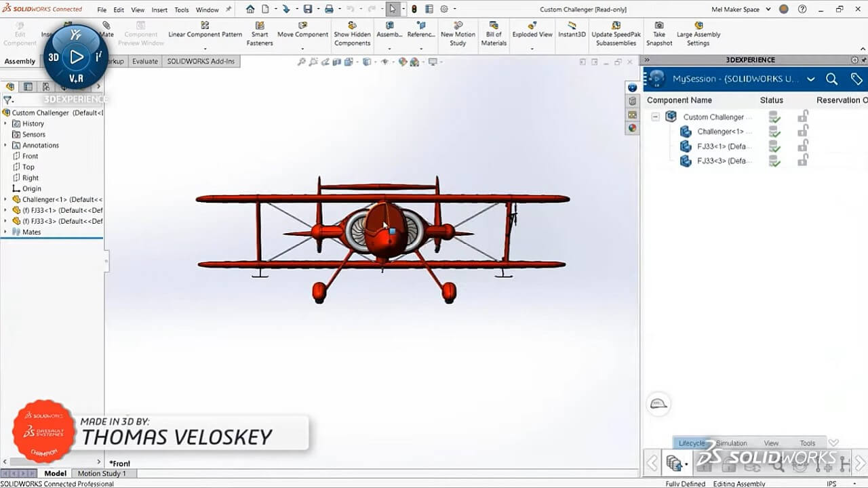The height and width of the screenshot is (488, 868).
Task: Collapse Custom Challenger node in 3DEXPERIENCE tree
Action: [x=655, y=117]
